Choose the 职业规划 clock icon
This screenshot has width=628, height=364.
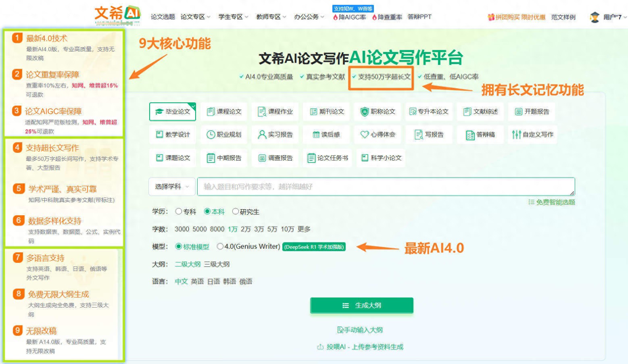point(211,135)
